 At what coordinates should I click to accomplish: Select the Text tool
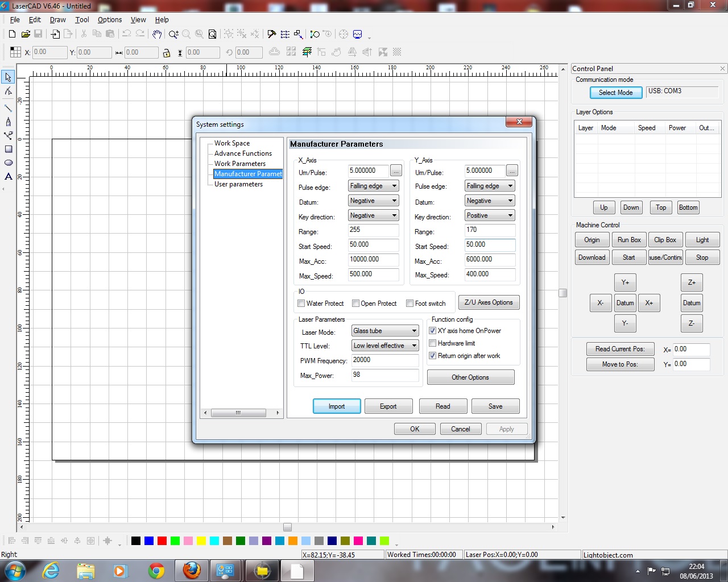click(x=8, y=177)
